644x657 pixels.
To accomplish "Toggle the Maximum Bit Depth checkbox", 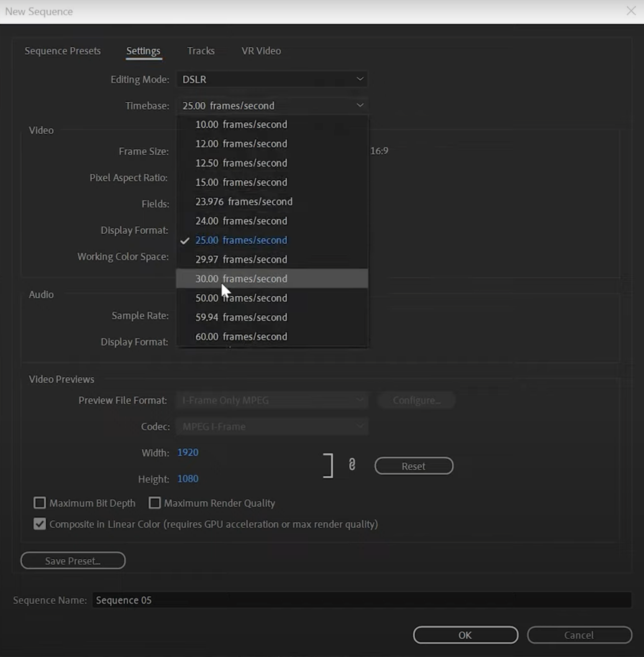I will tap(40, 503).
